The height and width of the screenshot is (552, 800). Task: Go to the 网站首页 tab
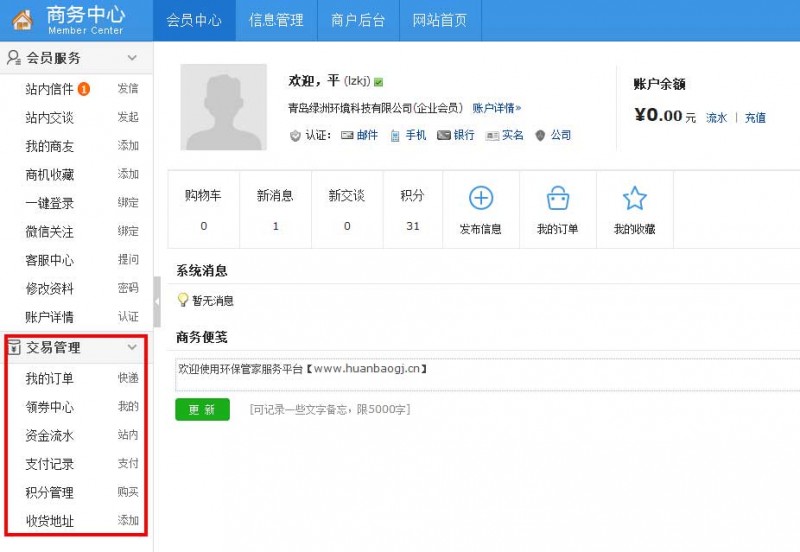440,20
